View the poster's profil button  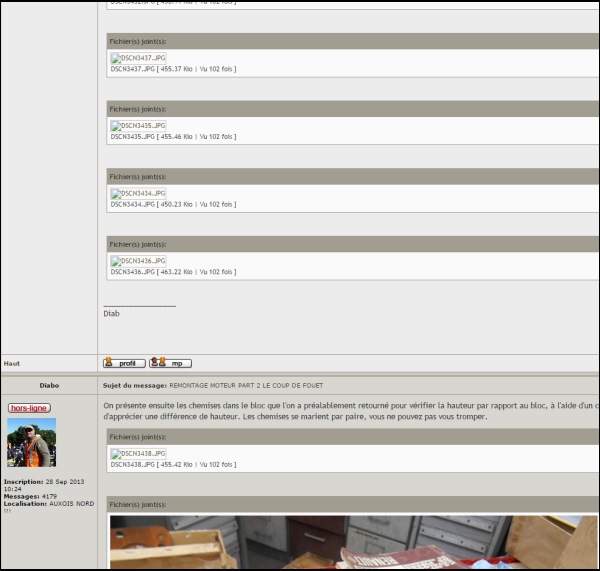point(124,363)
